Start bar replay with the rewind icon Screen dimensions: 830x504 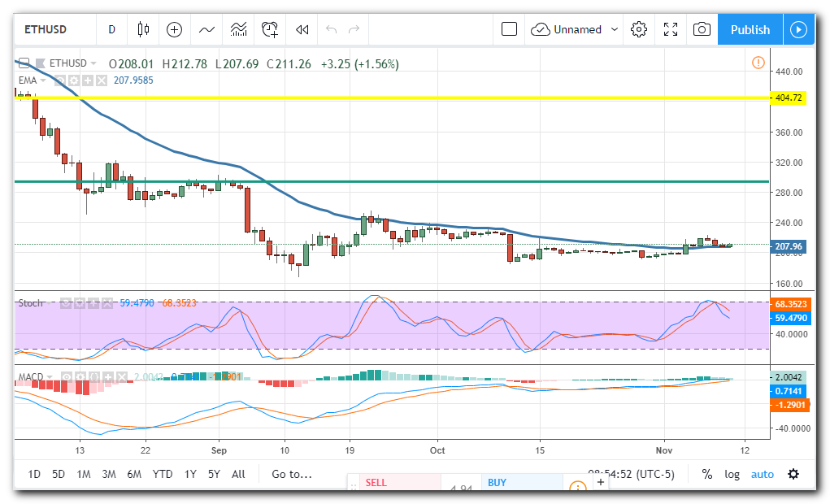click(x=302, y=29)
